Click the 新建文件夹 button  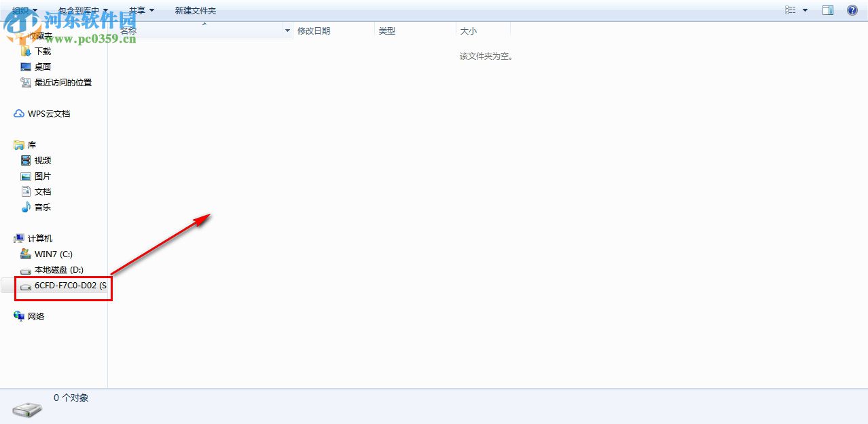point(195,10)
